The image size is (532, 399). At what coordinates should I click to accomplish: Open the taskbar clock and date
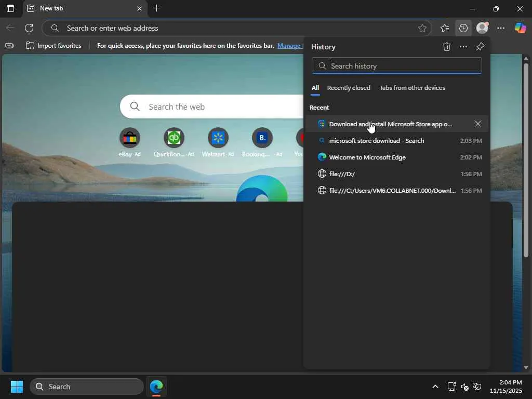click(506, 387)
